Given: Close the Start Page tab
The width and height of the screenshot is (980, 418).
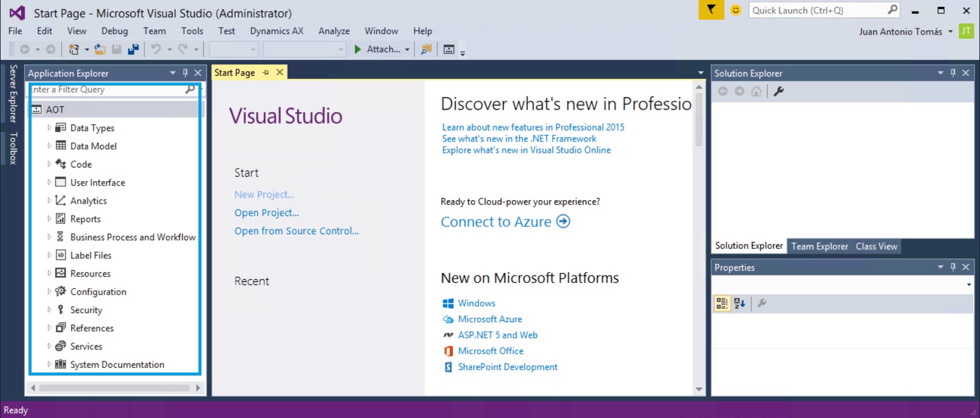Looking at the screenshot, I should [280, 72].
